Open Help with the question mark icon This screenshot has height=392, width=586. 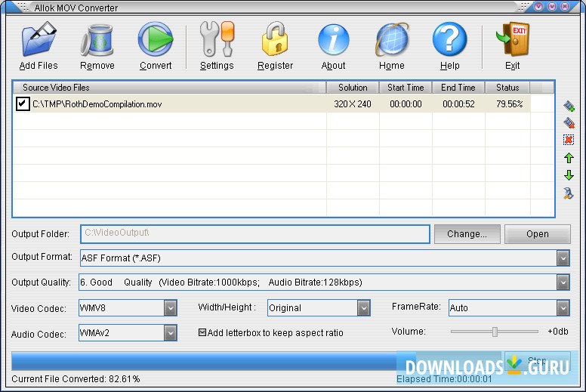449,39
